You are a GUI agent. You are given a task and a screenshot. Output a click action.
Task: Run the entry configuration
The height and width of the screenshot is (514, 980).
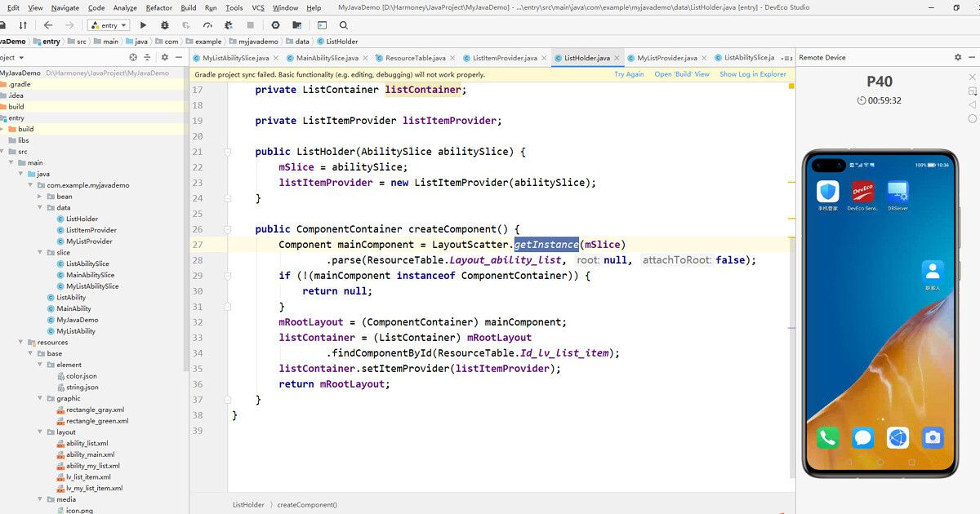coord(143,25)
